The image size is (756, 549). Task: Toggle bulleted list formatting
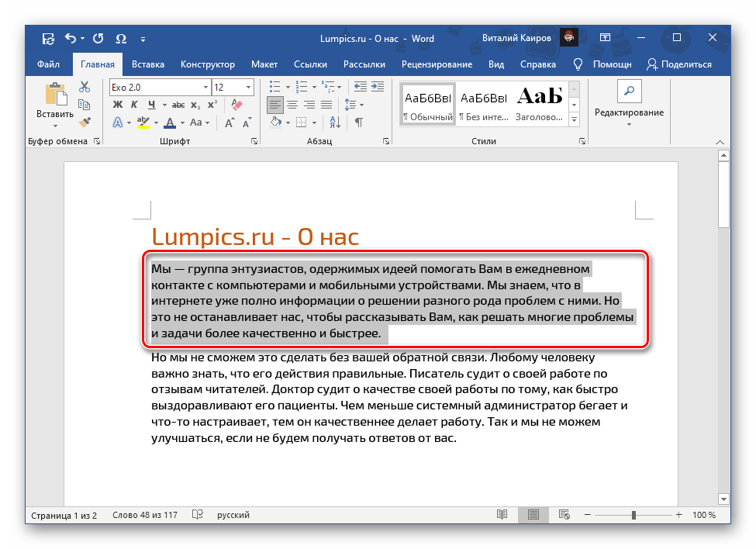pos(274,87)
